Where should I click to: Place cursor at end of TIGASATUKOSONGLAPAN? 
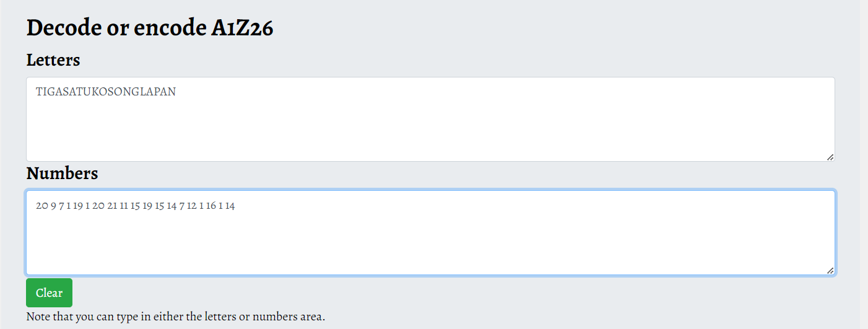point(176,92)
